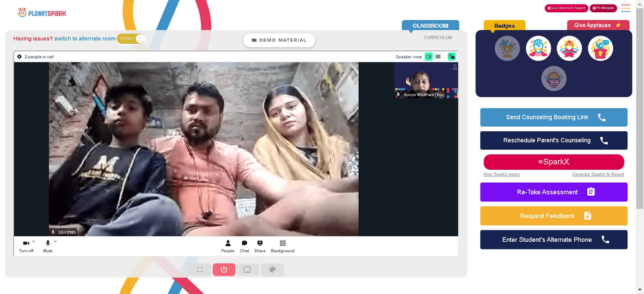Image resolution: width=644 pixels, height=294 pixels.
Task: End the call with red power button
Action: [x=224, y=270]
